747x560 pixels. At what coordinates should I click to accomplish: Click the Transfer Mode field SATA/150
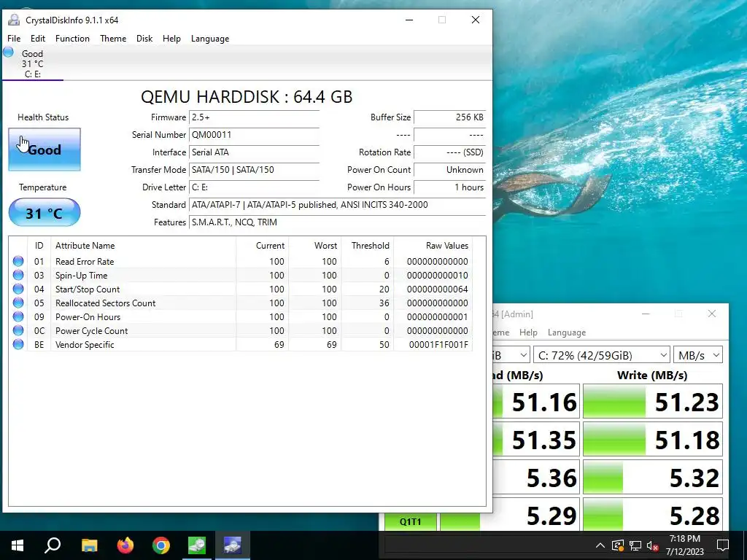pyautogui.click(x=254, y=169)
